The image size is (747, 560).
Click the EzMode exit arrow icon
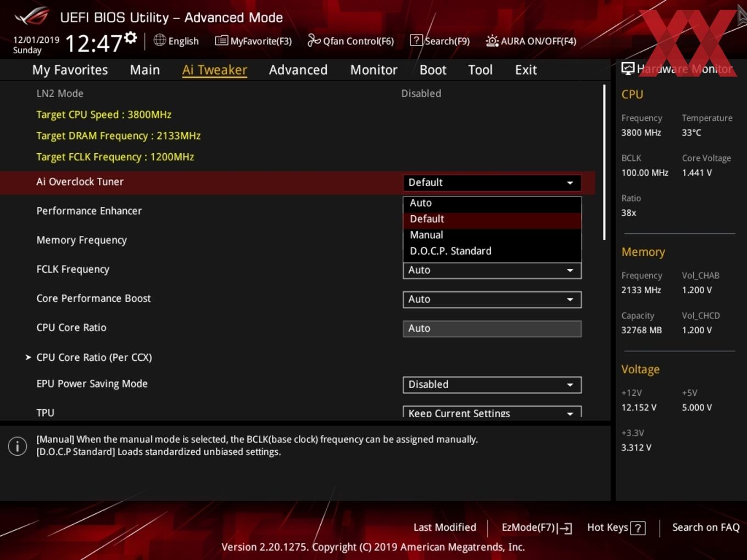coord(565,528)
